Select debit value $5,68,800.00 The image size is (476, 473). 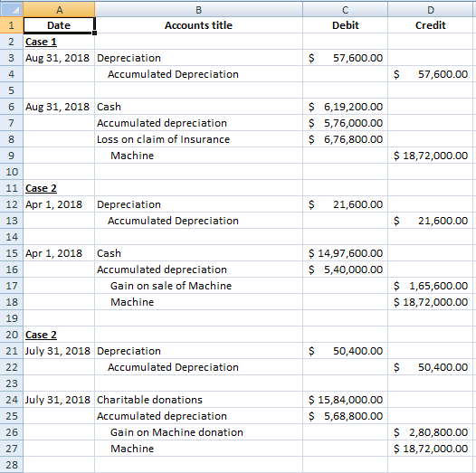point(345,416)
